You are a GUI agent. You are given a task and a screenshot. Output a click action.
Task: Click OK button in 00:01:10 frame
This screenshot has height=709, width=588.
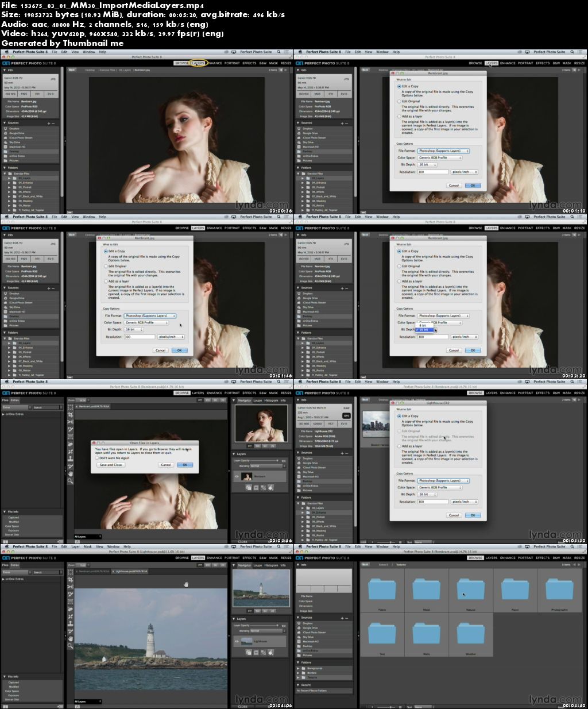[x=473, y=185]
